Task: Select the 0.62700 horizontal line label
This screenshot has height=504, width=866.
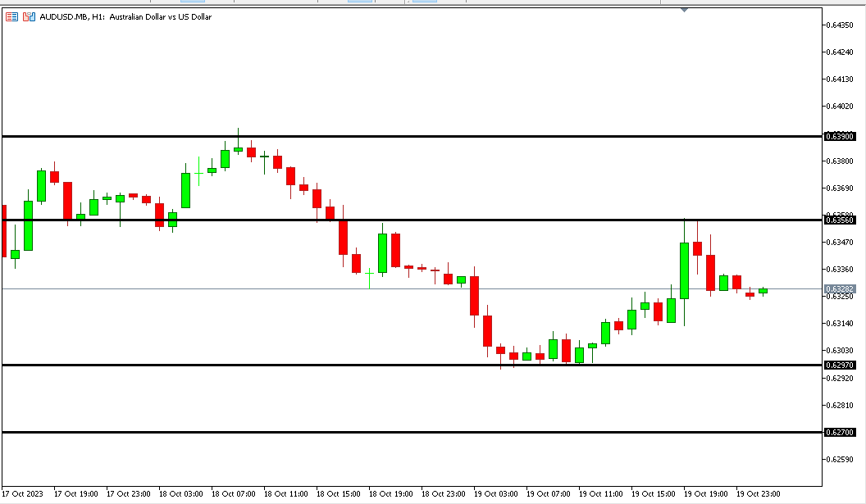Action: click(839, 432)
